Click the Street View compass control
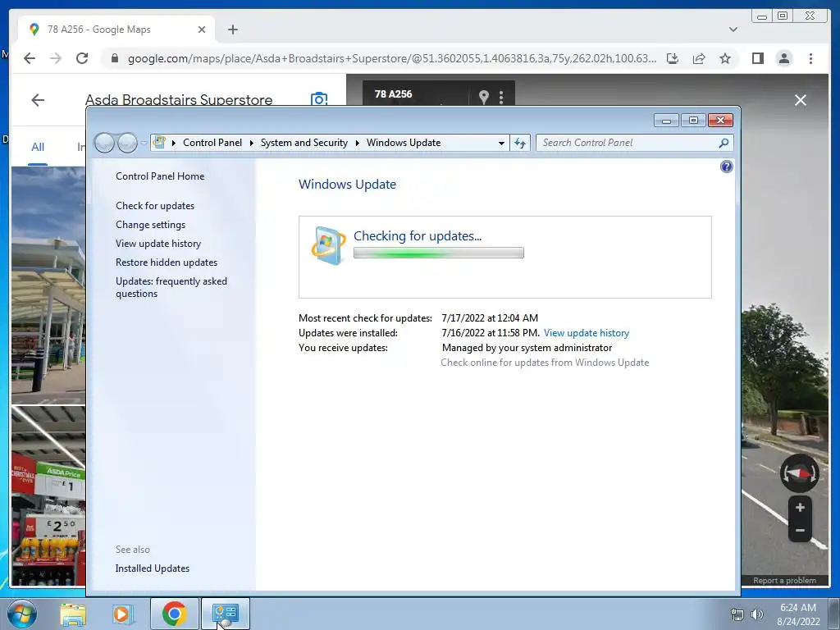840x630 pixels. coord(799,473)
